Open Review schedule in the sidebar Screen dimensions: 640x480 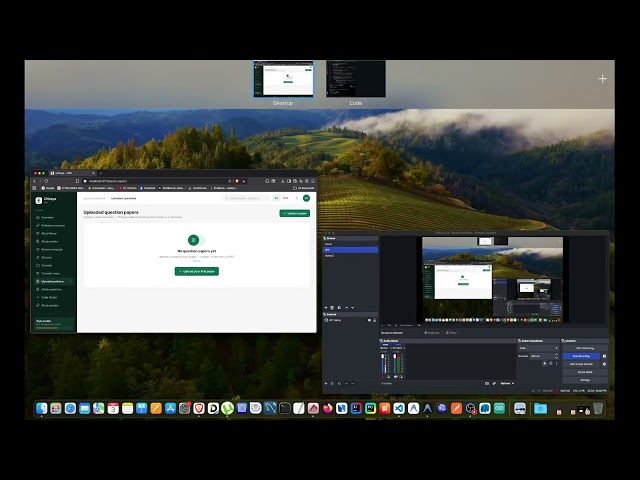pos(52,249)
